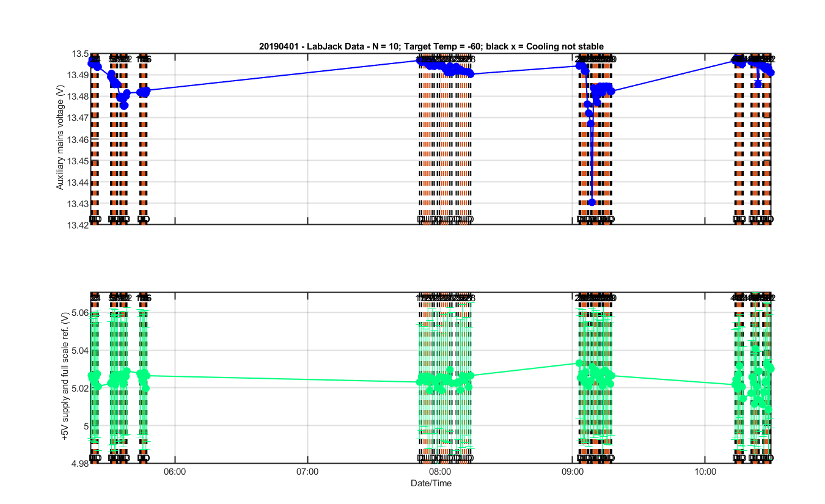
Task: Click the 13.47 y-axis tick label
Action: [x=78, y=118]
